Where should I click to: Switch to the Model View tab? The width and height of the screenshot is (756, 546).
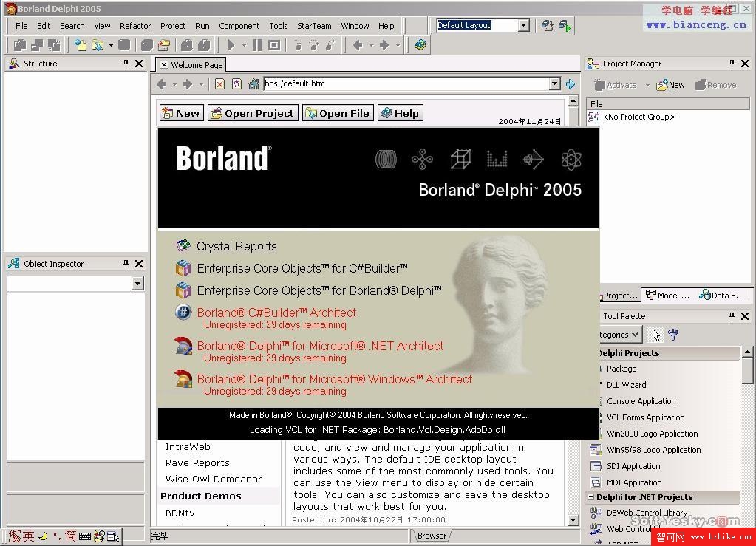pos(668,296)
